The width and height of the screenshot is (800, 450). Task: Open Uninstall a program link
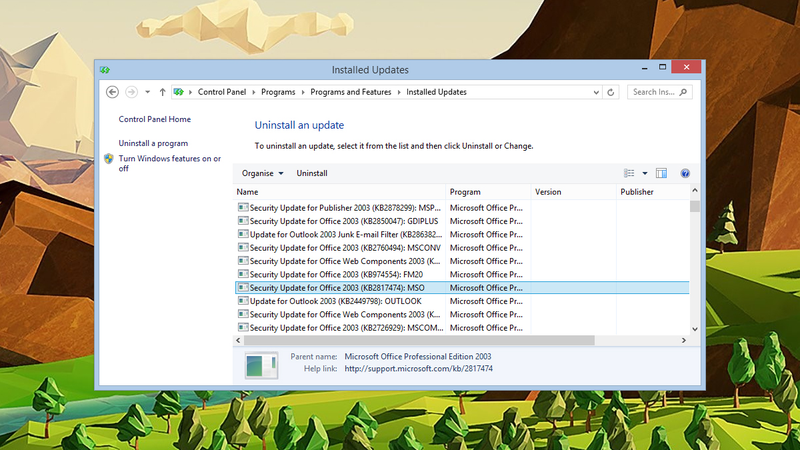click(153, 143)
